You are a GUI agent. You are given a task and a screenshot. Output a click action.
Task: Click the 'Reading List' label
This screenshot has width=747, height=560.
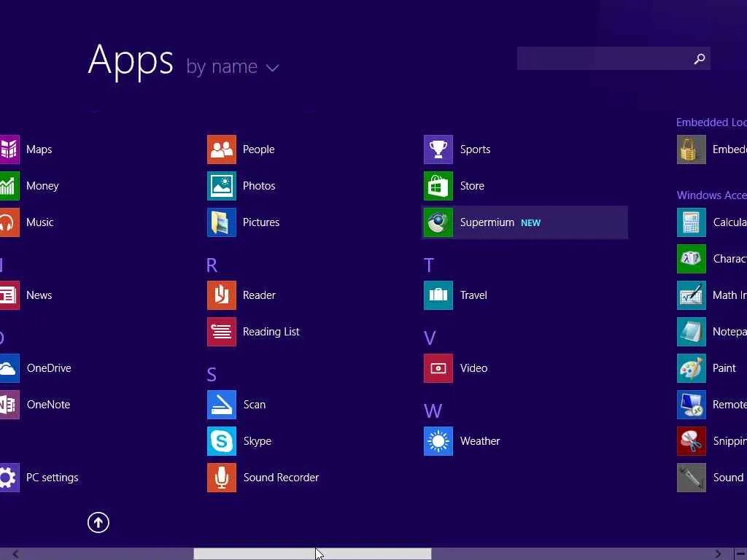click(x=271, y=332)
